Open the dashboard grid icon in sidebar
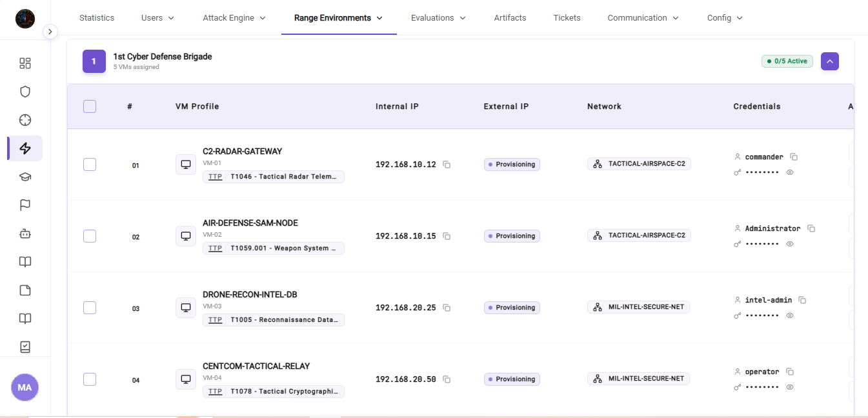The image size is (868, 418). tap(25, 63)
